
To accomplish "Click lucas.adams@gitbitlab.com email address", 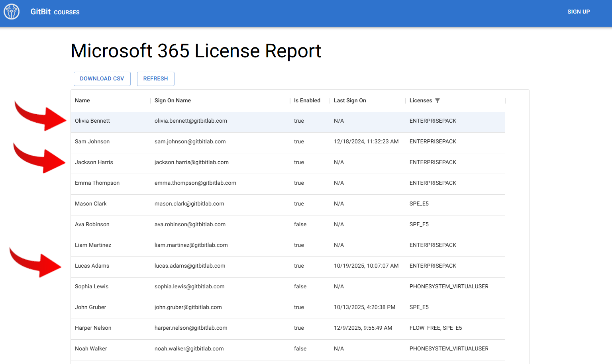I will 190,266.
